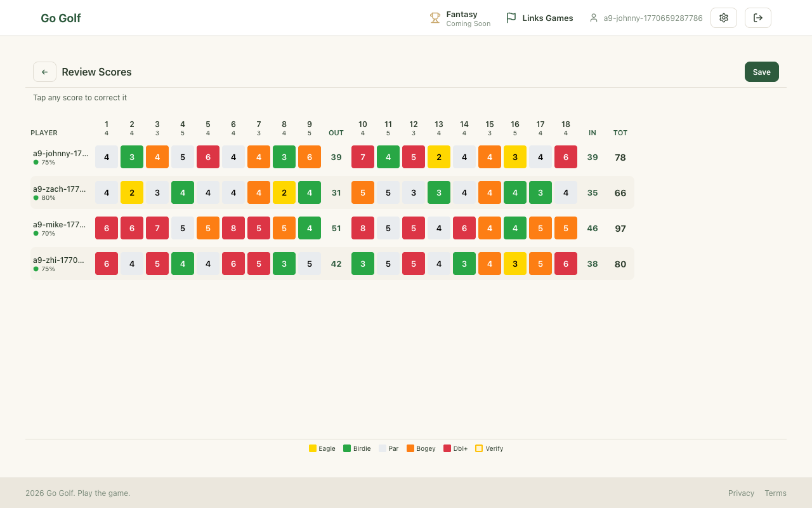The image size is (812, 508).
Task: Save the reviewed scores
Action: (761, 72)
